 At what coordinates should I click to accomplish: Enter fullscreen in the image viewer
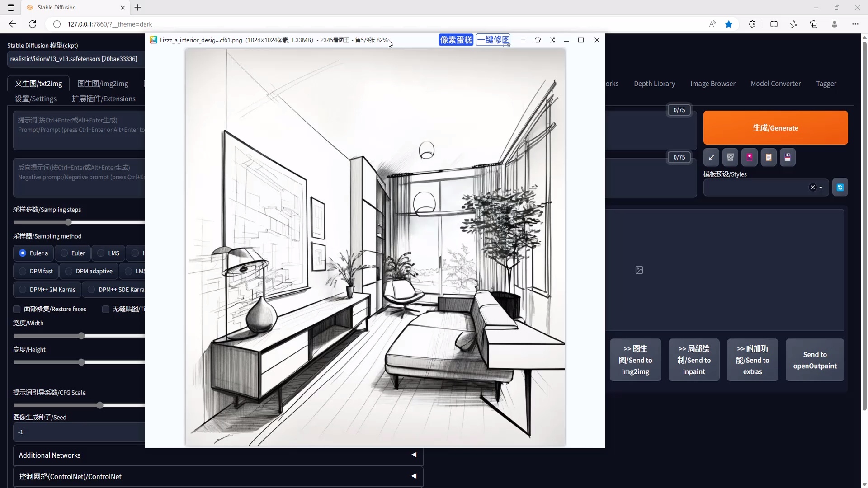tap(552, 40)
